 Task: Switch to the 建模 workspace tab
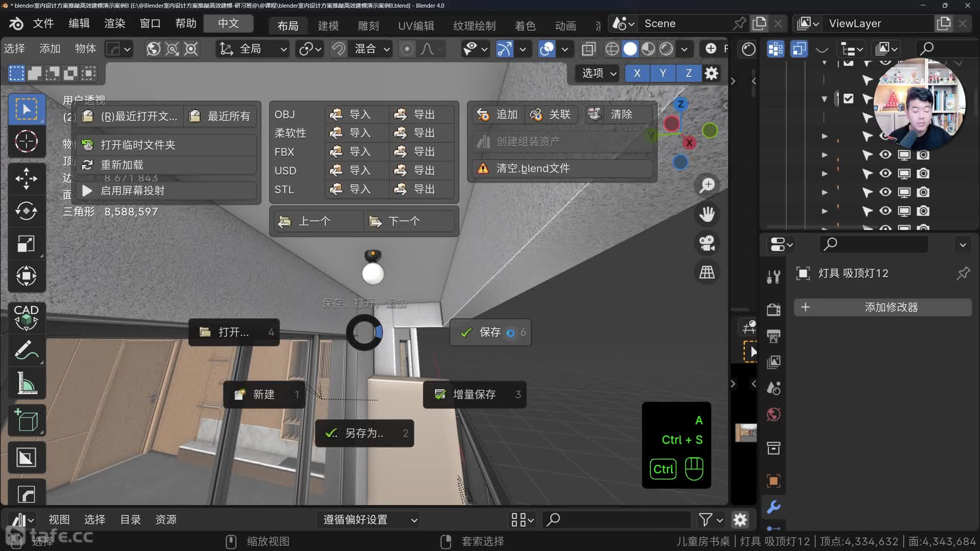328,26
